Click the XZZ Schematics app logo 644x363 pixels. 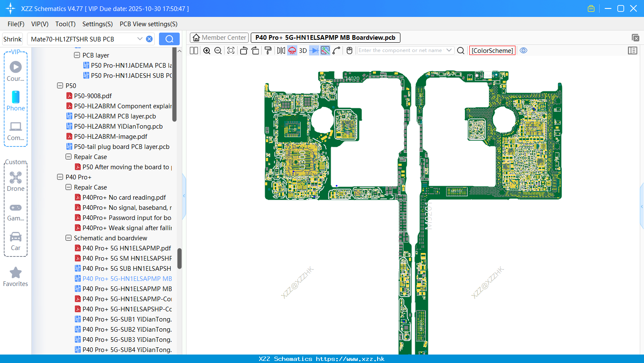point(11,8)
